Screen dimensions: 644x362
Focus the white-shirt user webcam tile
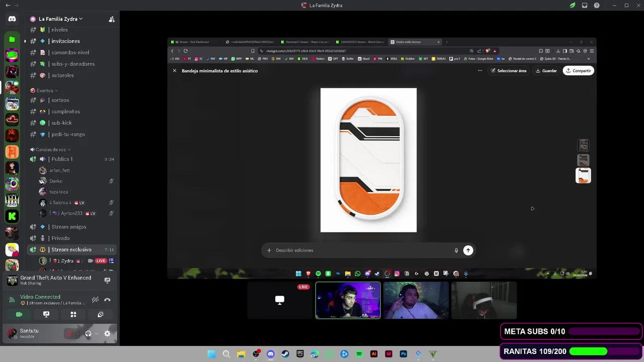pyautogui.click(x=416, y=300)
